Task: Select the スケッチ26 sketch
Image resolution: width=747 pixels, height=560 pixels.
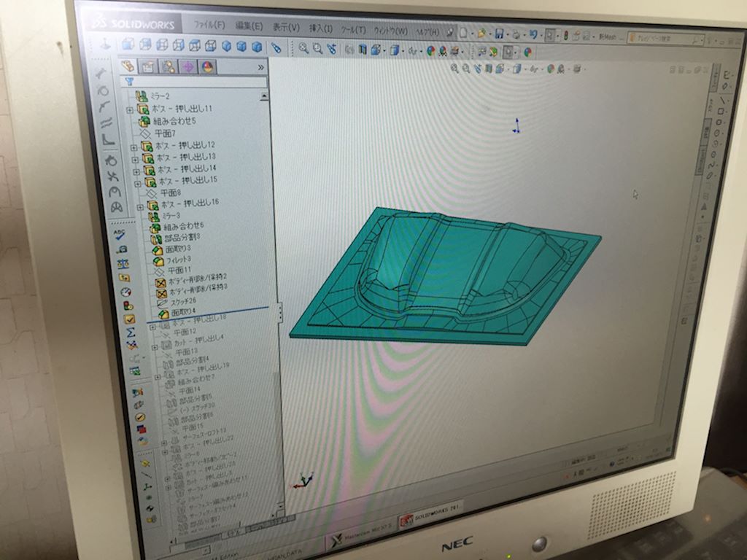Action: click(x=177, y=302)
